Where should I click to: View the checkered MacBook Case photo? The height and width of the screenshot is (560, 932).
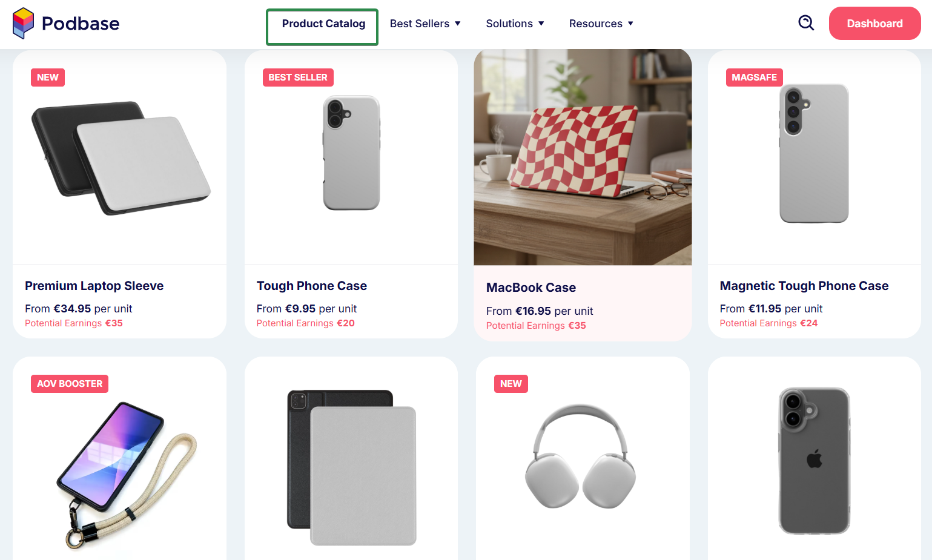coord(583,157)
